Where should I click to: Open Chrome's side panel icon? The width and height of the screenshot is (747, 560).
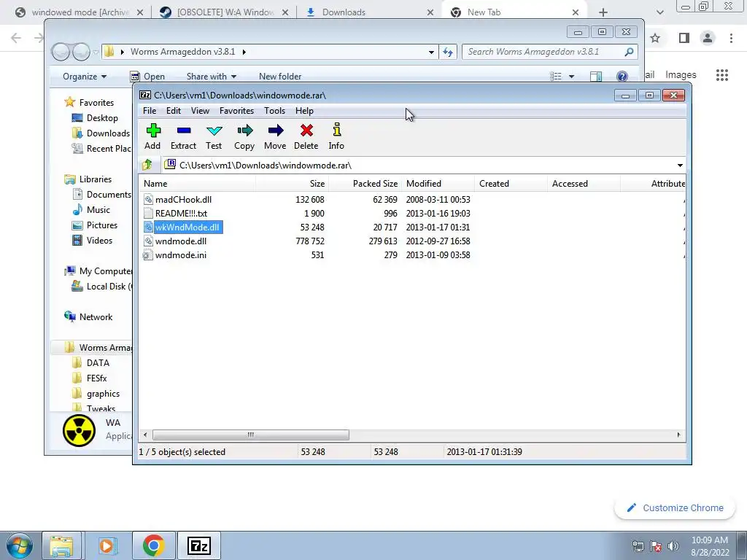(x=684, y=38)
